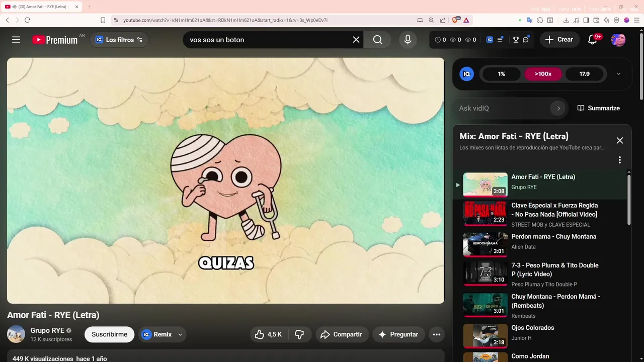Open Grupo RYE channel name link
The width and height of the screenshot is (644, 362).
click(x=47, y=330)
